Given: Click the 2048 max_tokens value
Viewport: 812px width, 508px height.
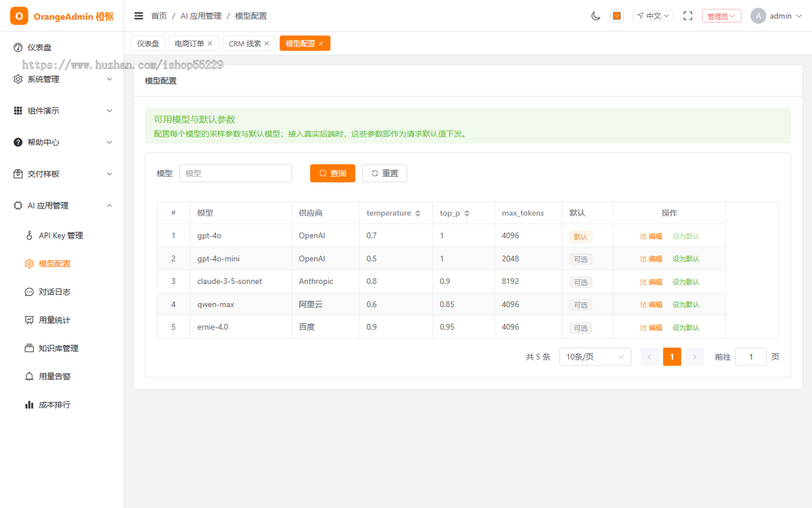Looking at the screenshot, I should click(510, 259).
